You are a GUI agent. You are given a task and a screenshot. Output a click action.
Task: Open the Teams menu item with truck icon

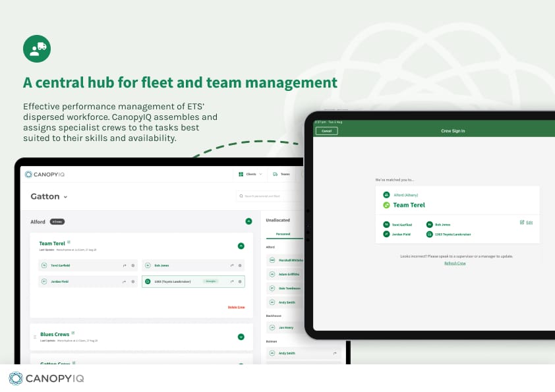pyautogui.click(x=281, y=174)
